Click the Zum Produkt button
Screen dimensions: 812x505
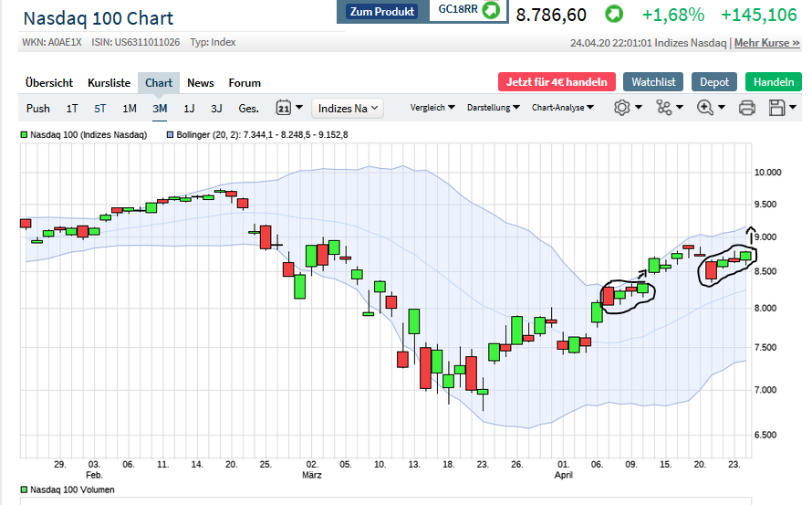383,12
